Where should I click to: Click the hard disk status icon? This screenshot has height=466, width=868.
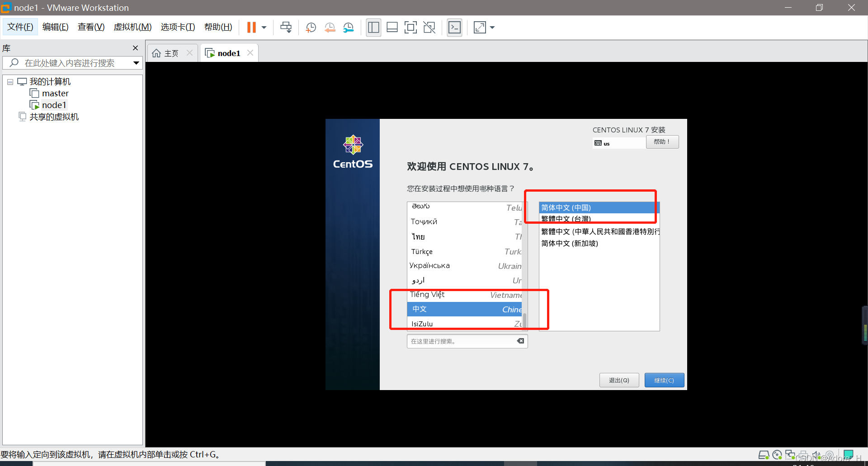point(764,455)
